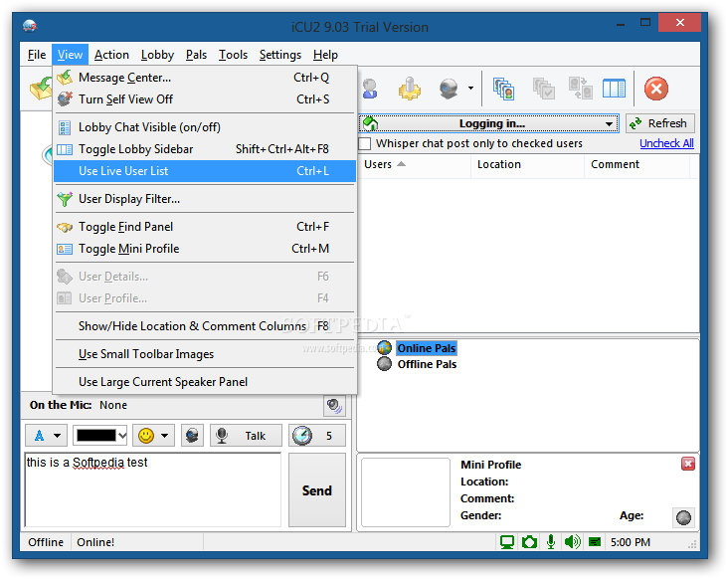Click the Offline status bar text
728x579 pixels.
click(46, 542)
